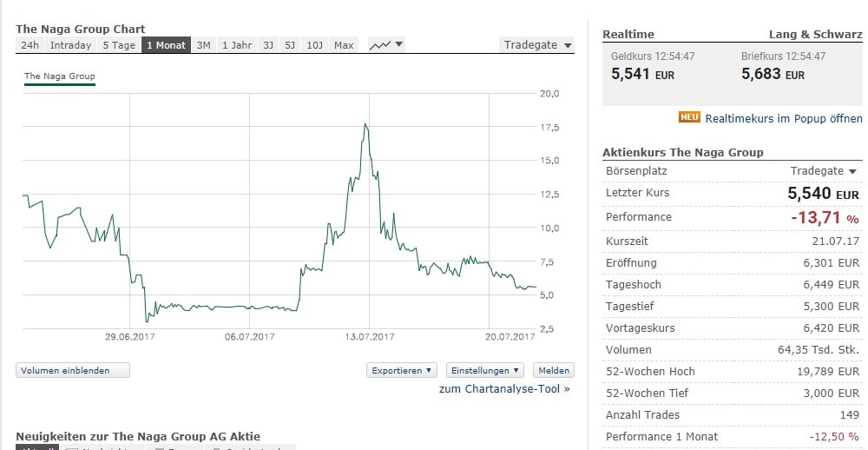Toggle The Naga Group legend line
The width and height of the screenshot is (868, 450).
coord(59,76)
